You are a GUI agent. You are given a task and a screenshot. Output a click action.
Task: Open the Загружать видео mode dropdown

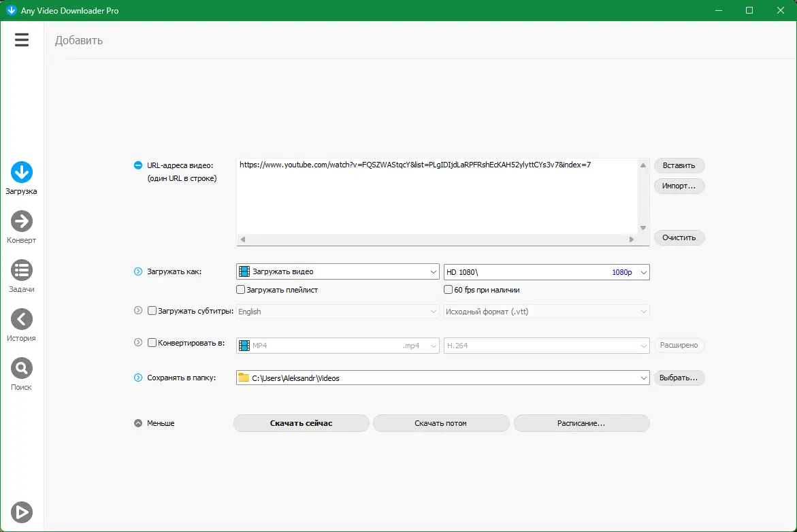point(434,271)
